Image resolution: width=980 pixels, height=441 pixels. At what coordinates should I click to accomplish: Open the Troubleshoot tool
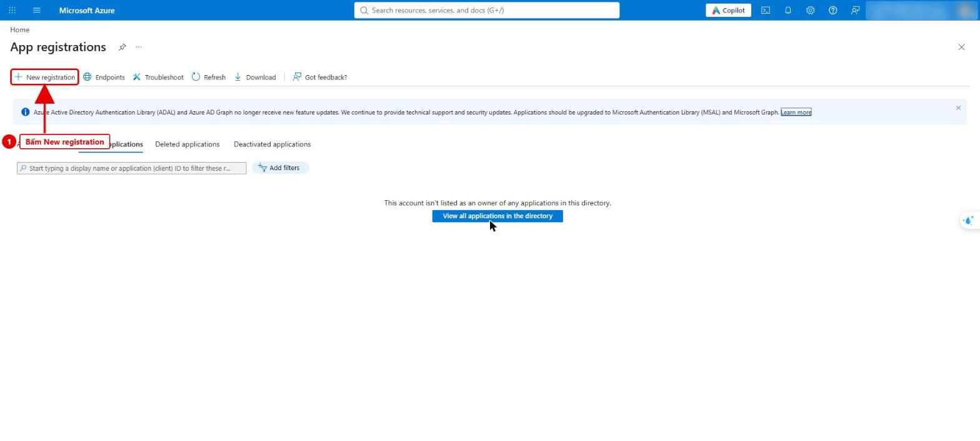[158, 77]
